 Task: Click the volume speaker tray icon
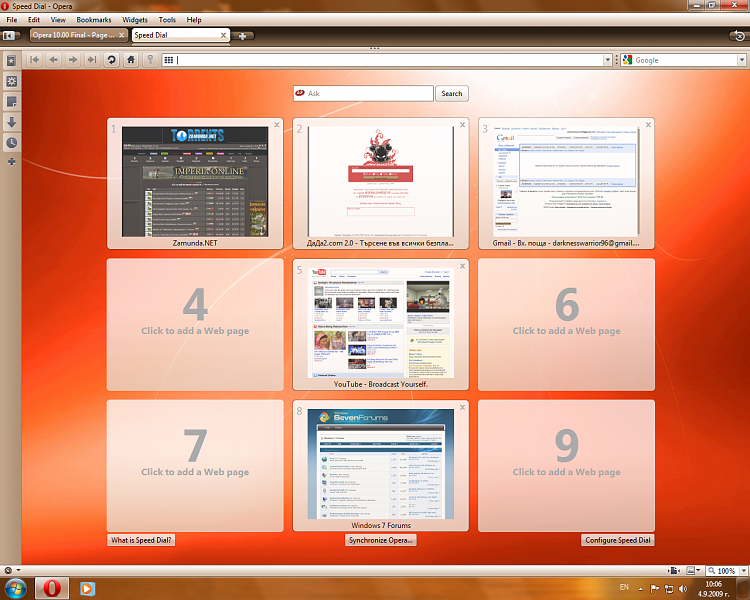683,589
